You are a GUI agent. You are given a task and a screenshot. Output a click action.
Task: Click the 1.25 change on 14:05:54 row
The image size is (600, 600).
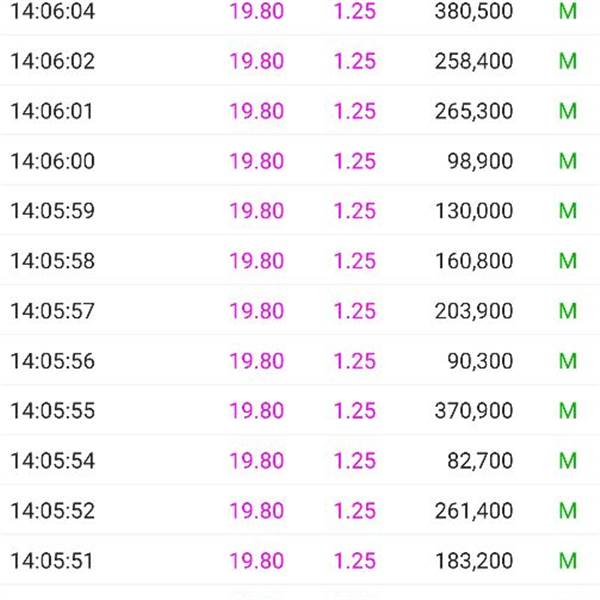point(355,460)
